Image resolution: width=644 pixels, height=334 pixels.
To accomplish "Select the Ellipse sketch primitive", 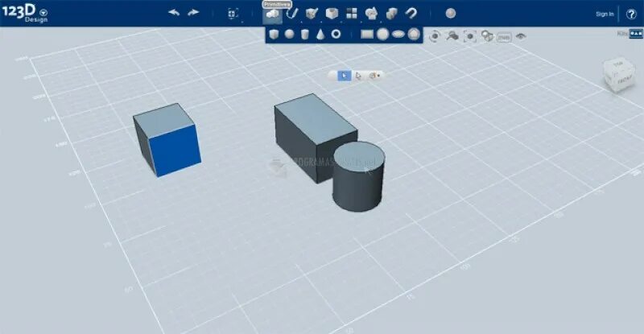I will coord(398,34).
